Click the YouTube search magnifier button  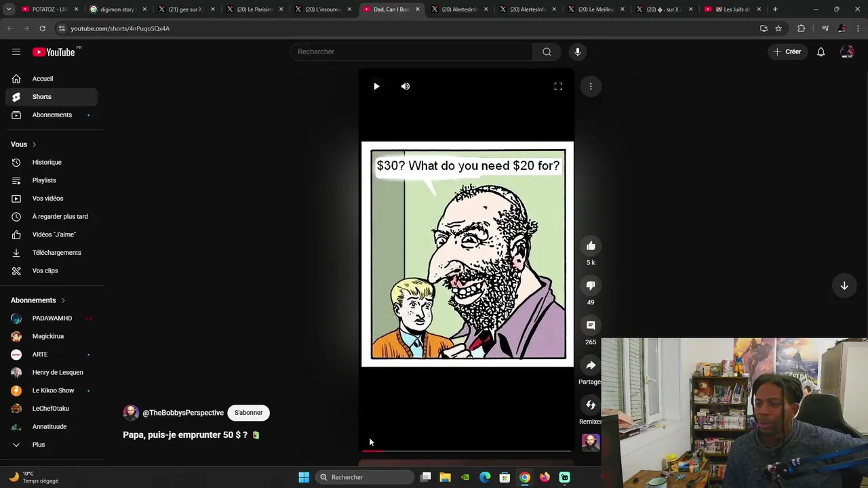click(x=547, y=52)
